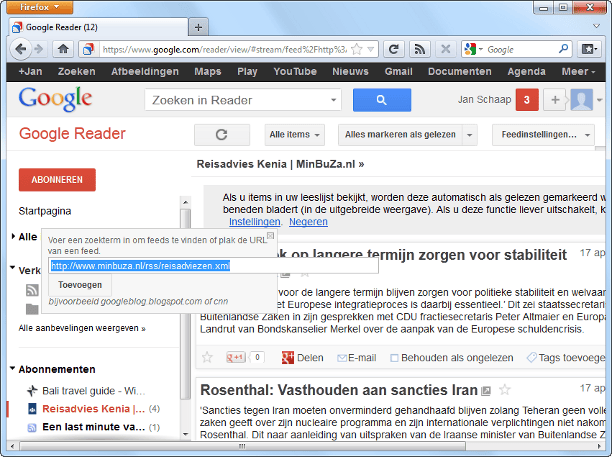Image resolution: width=612 pixels, height=457 pixels.
Task: Open the Rosenthal article in a new window icon
Action: tap(486, 391)
